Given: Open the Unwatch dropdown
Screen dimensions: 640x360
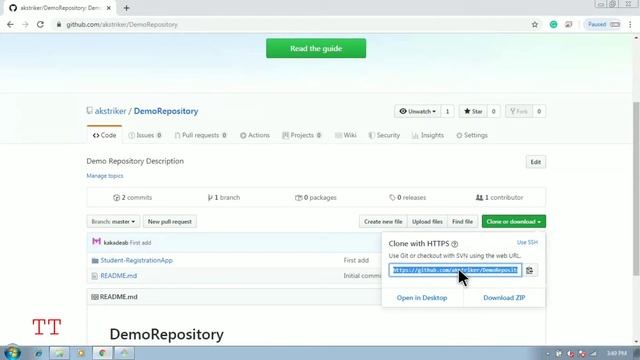Looking at the screenshot, I should coord(417,111).
